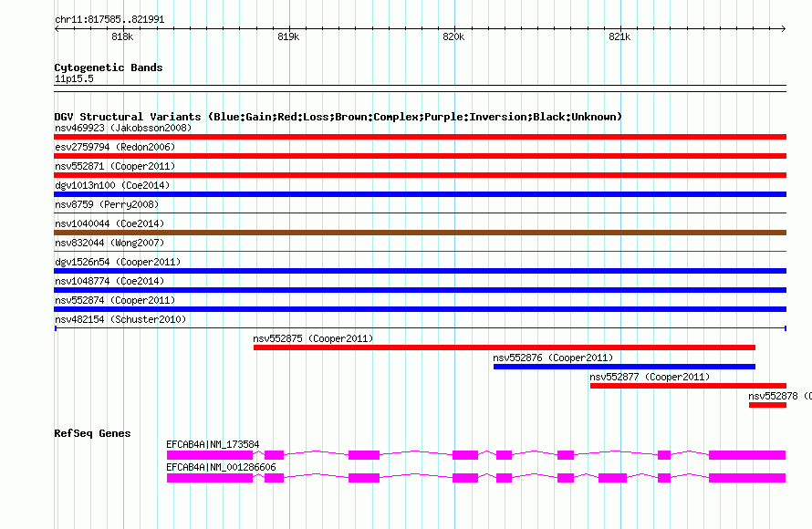Select the short red nsv552878 bar
Viewport: 812px width, 529px height.
coord(767,405)
